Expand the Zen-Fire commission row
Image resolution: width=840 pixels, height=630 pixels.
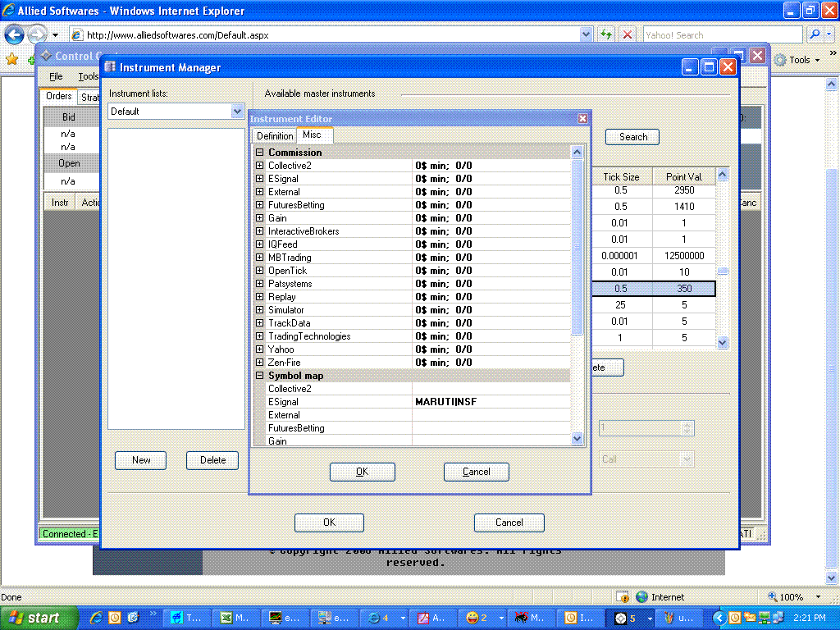tap(260, 362)
